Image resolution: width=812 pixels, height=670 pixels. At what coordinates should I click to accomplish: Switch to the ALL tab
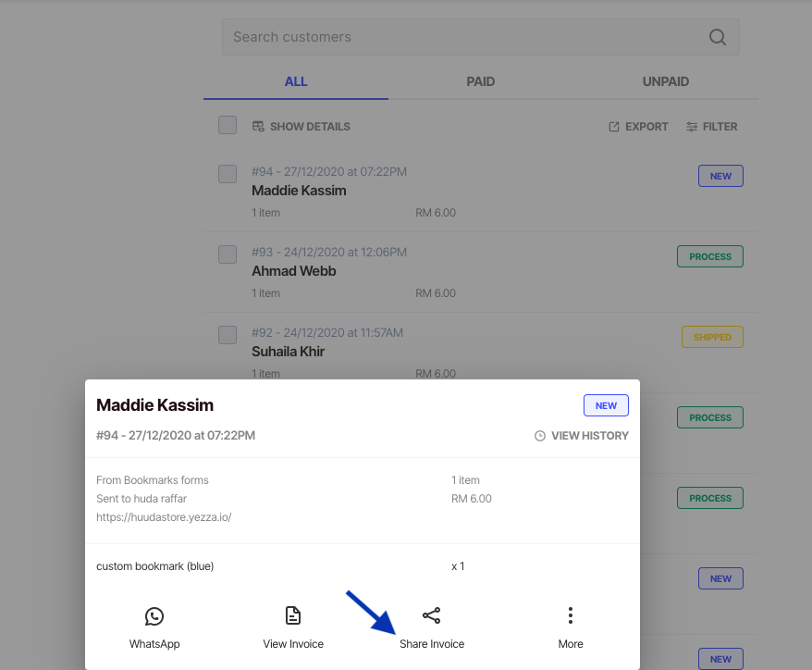tap(296, 81)
